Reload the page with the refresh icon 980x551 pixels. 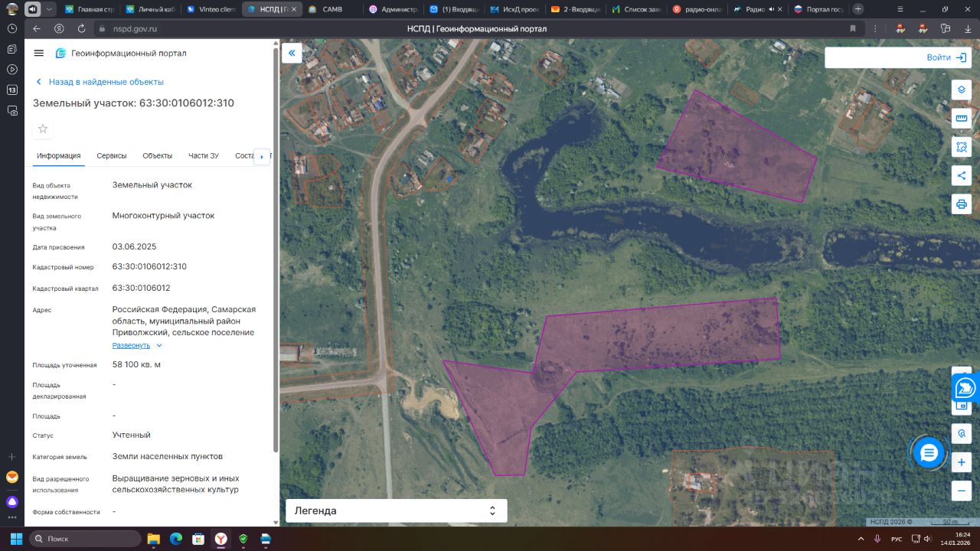[x=81, y=28]
